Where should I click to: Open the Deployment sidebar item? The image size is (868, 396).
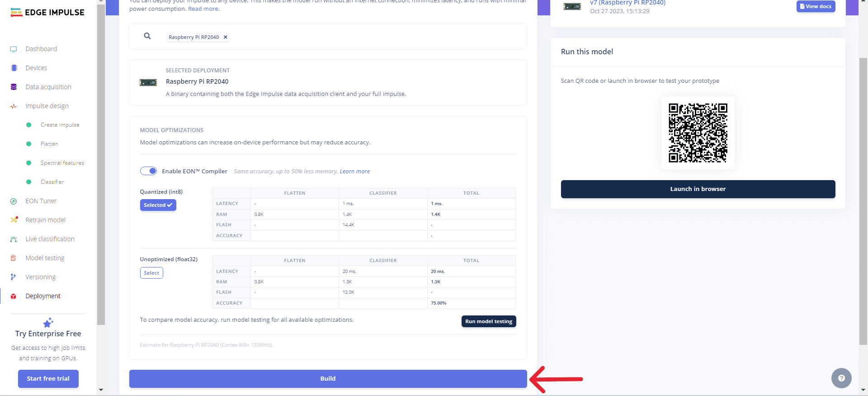coord(43,296)
